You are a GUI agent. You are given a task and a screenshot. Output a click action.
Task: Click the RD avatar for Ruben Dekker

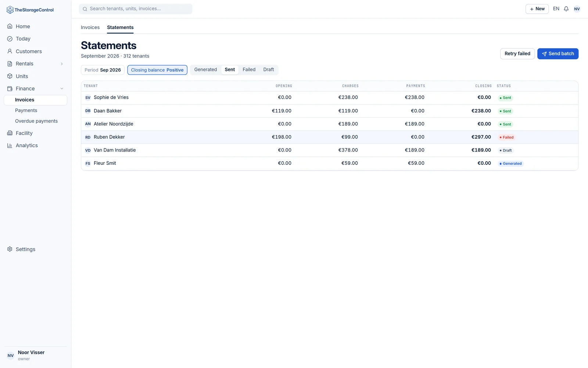(x=88, y=137)
